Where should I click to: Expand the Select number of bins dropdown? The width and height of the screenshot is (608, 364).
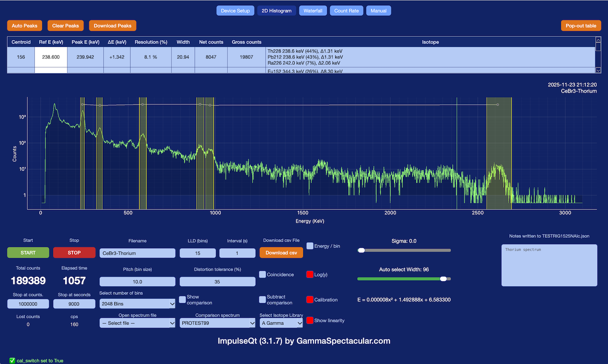pyautogui.click(x=137, y=304)
